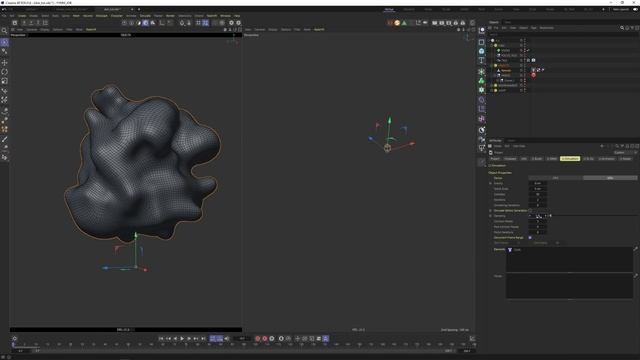Viewport: 640px width, 360px height.
Task: Open timeline settings gear at bottom left
Action: click(15, 338)
